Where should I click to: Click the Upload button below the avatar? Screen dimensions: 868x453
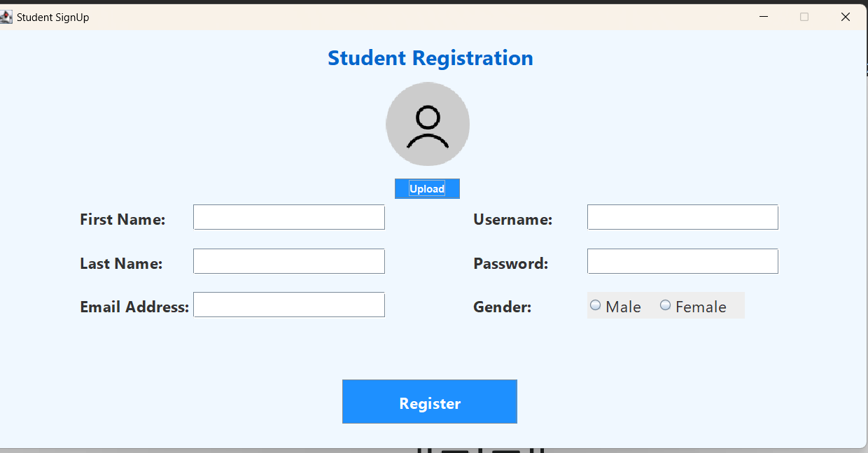427,188
